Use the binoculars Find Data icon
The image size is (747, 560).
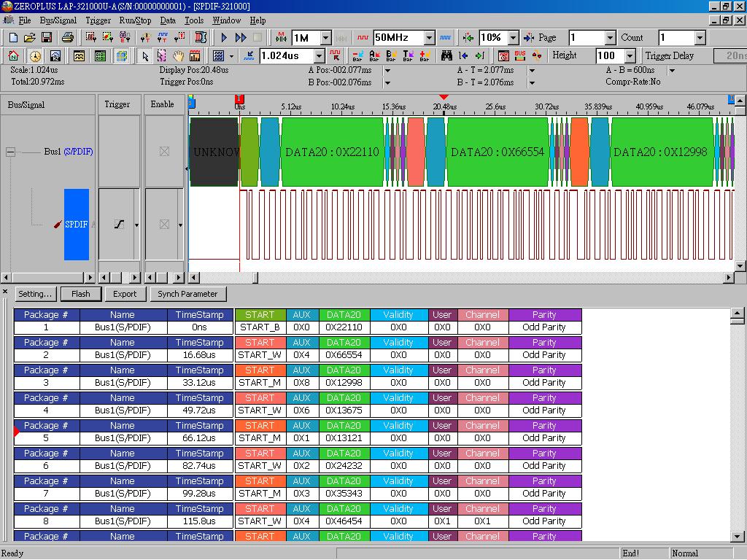(x=447, y=55)
